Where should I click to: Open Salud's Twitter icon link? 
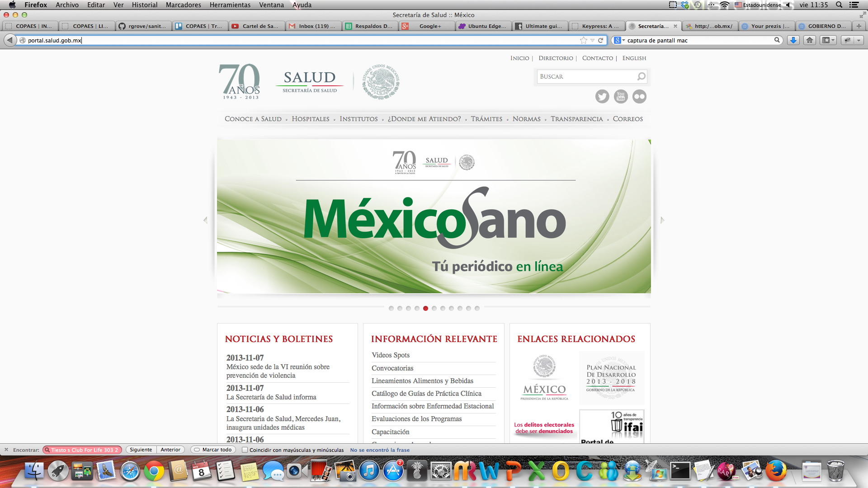click(x=602, y=96)
